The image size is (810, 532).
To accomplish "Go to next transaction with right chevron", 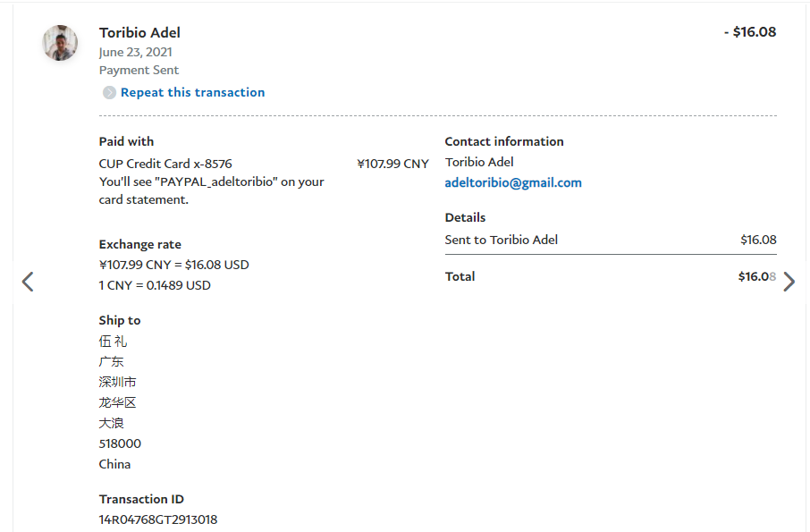I will (x=789, y=282).
